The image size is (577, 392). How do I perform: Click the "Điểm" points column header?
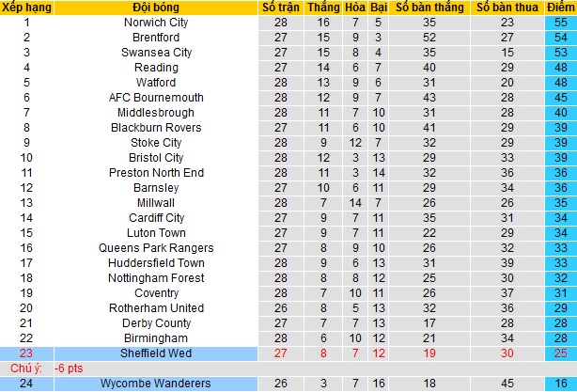tap(558, 8)
